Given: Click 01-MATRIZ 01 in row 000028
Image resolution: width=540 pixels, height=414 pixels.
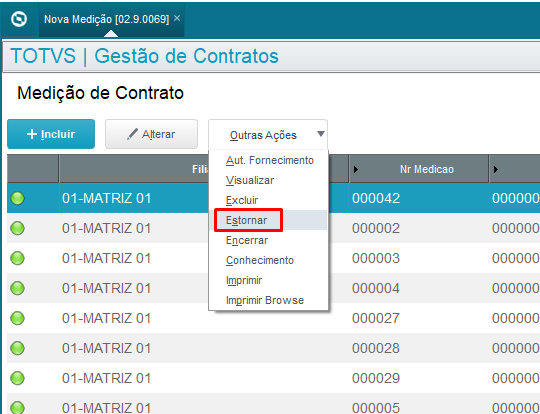Looking at the screenshot, I should point(107,348).
